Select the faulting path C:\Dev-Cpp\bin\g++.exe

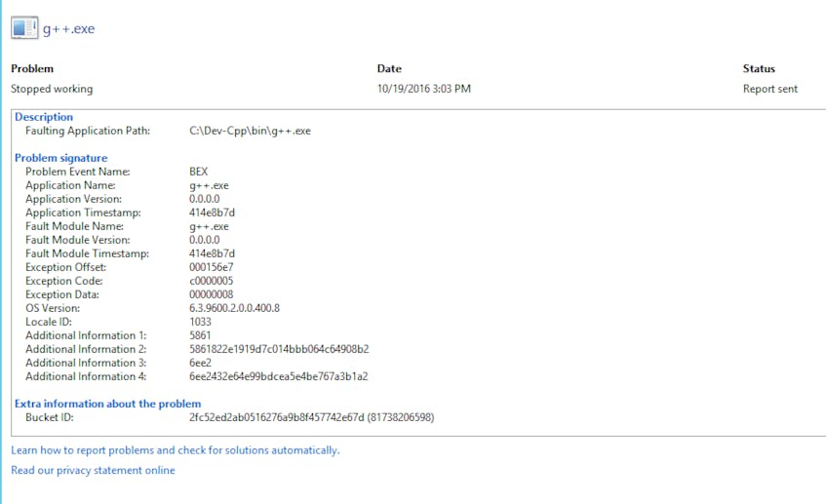point(250,131)
